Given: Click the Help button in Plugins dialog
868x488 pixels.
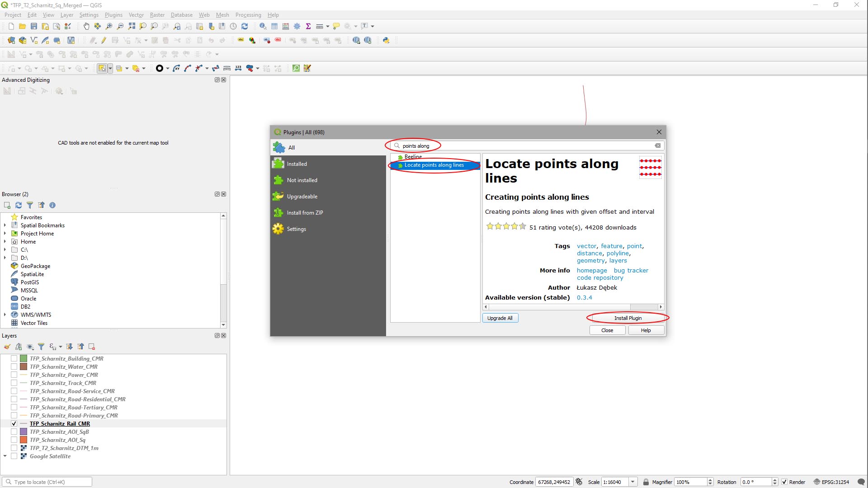Looking at the screenshot, I should click(x=646, y=330).
